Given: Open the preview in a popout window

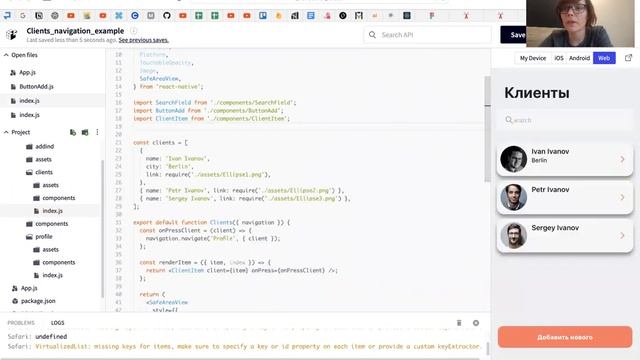Looking at the screenshot, I should click(x=629, y=58).
